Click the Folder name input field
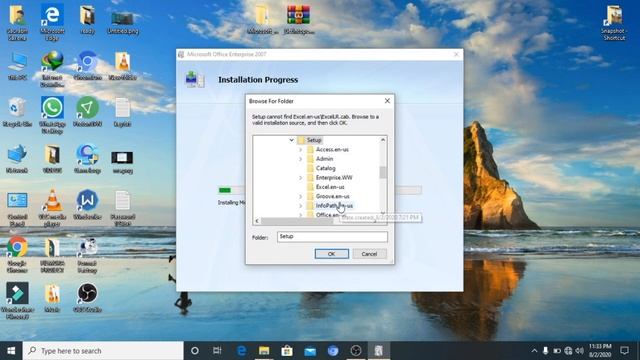Image resolution: width=640 pixels, height=360 pixels. tap(332, 237)
